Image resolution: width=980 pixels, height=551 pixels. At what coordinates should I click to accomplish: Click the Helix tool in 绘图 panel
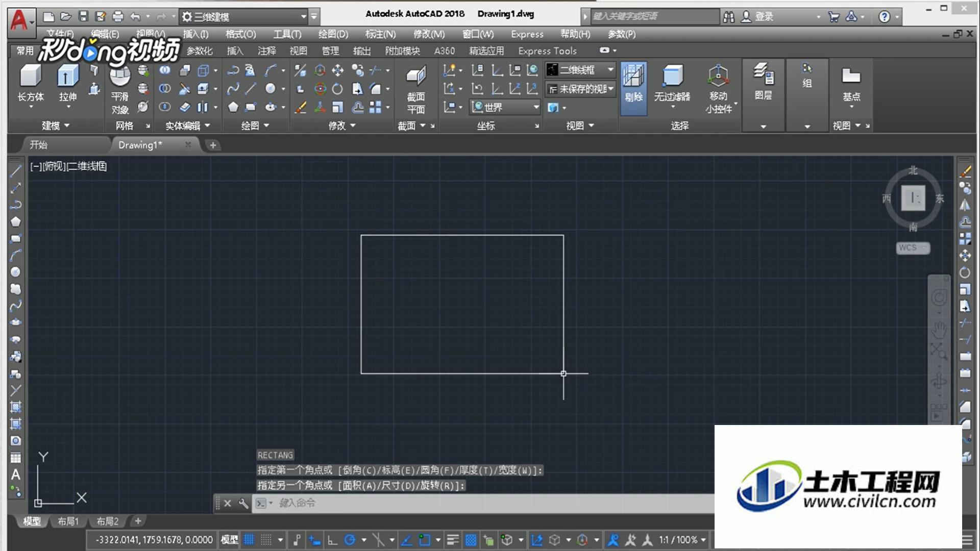[250, 70]
